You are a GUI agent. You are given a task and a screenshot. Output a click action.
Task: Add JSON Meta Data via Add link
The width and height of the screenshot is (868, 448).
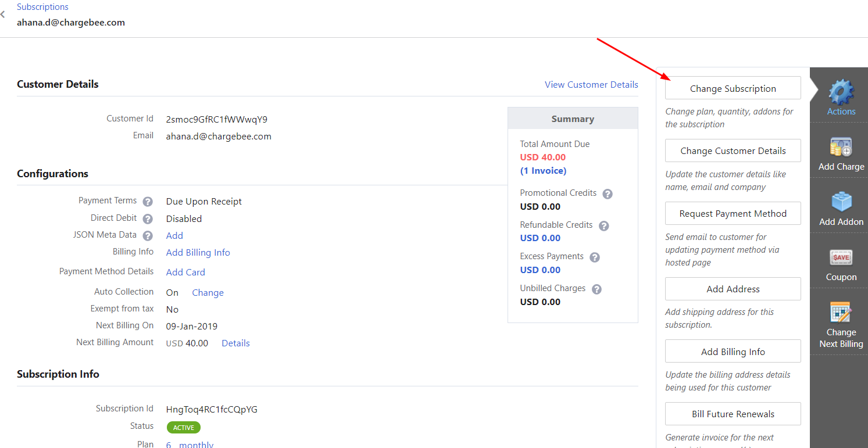(x=174, y=235)
